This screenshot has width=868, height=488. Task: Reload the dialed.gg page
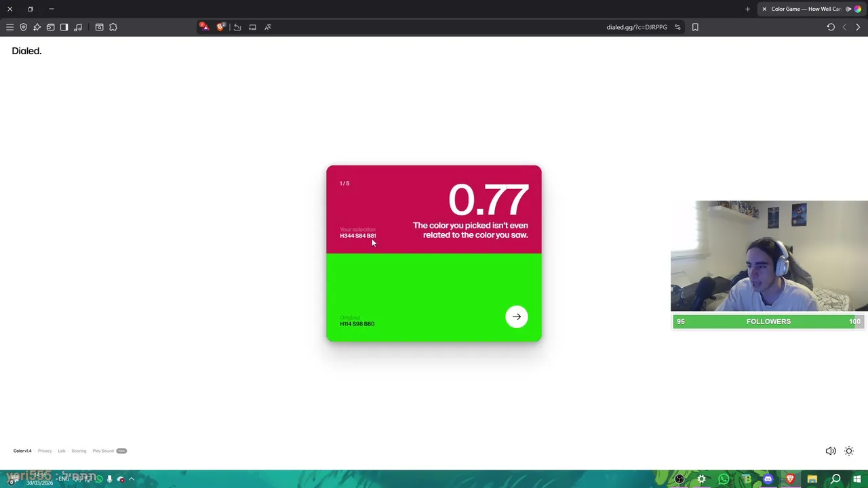[831, 27]
